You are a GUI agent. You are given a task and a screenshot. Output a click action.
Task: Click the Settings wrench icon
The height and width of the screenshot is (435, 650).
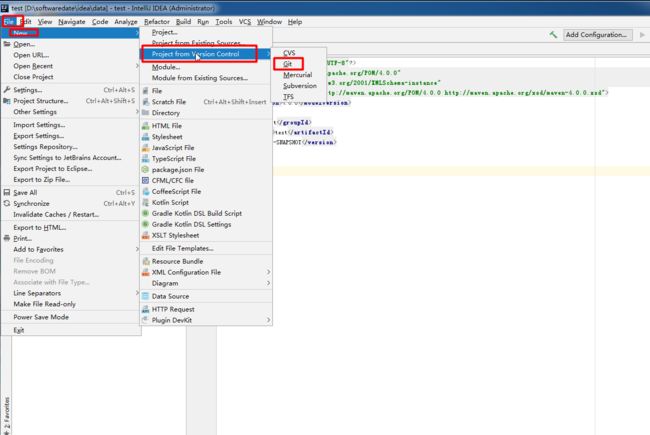click(7, 90)
